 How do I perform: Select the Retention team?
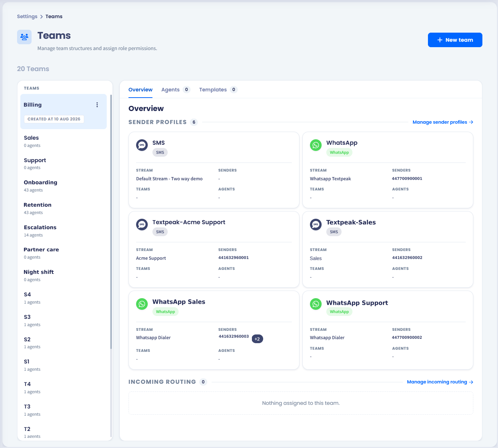[x=64, y=208]
